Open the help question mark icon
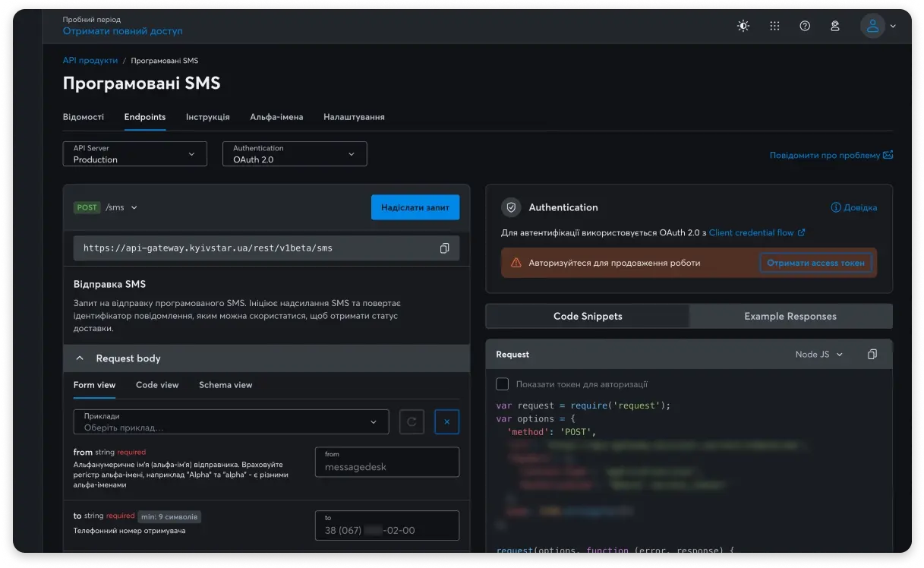Viewport: 924px width, 568px height. click(805, 26)
